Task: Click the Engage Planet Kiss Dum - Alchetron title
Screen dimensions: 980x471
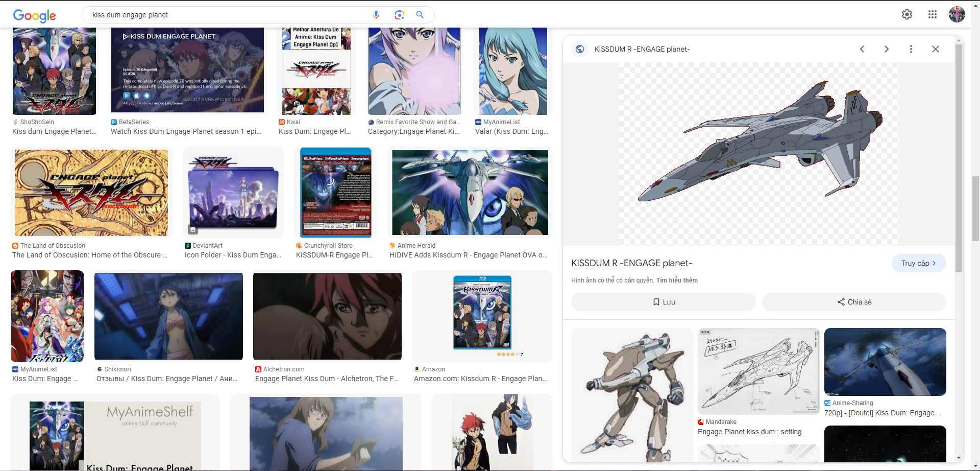Action: point(327,379)
